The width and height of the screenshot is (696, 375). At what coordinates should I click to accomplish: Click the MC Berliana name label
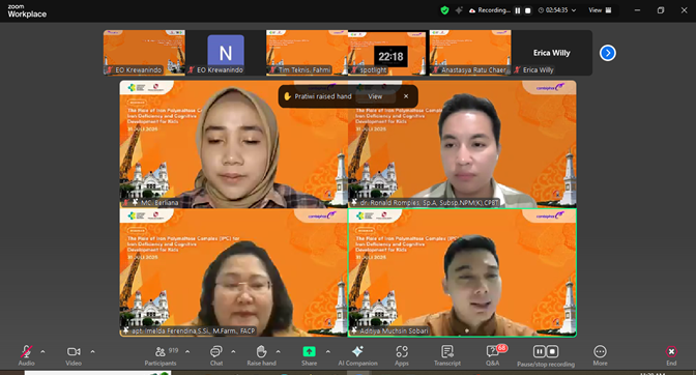pos(159,203)
